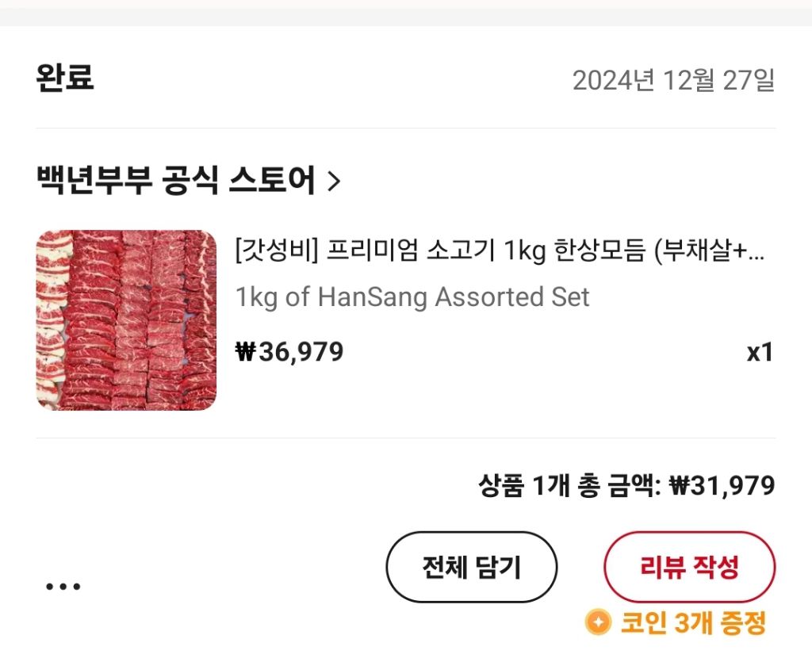
Task: Tap the 1kg of HanSang Assorted Set subtitle
Action: point(411,297)
